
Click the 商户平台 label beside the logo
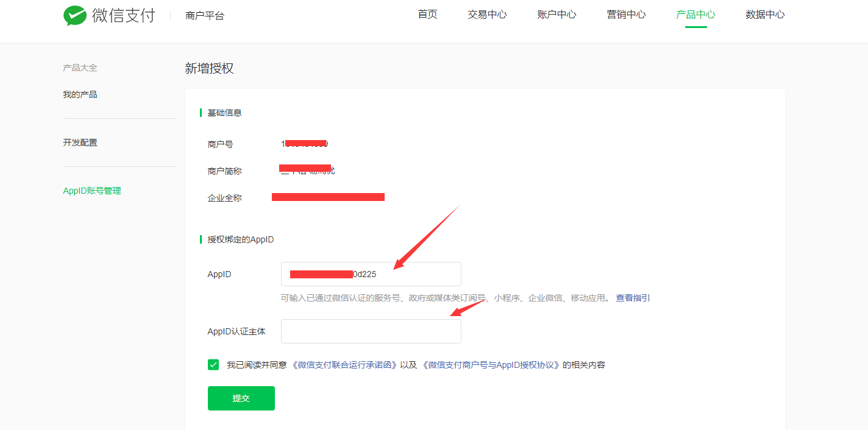tap(205, 16)
